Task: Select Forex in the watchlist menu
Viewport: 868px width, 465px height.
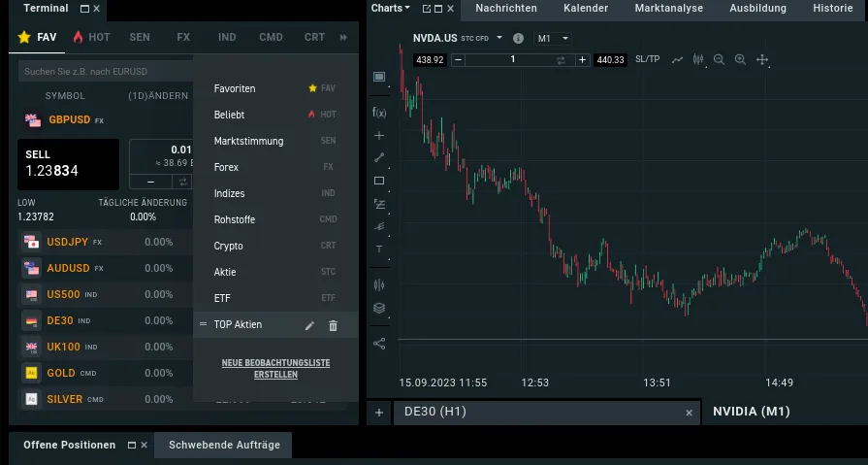Action: coord(275,167)
